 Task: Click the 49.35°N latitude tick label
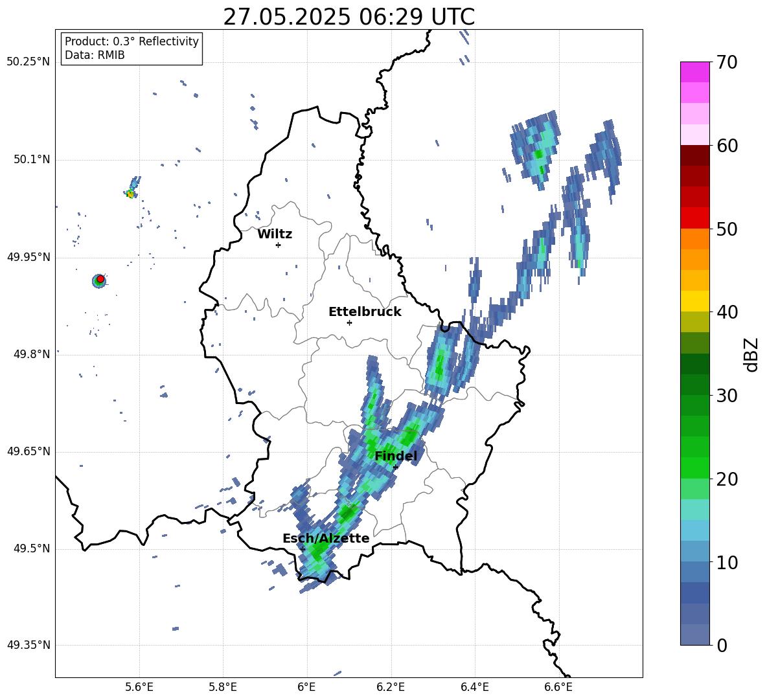click(29, 645)
